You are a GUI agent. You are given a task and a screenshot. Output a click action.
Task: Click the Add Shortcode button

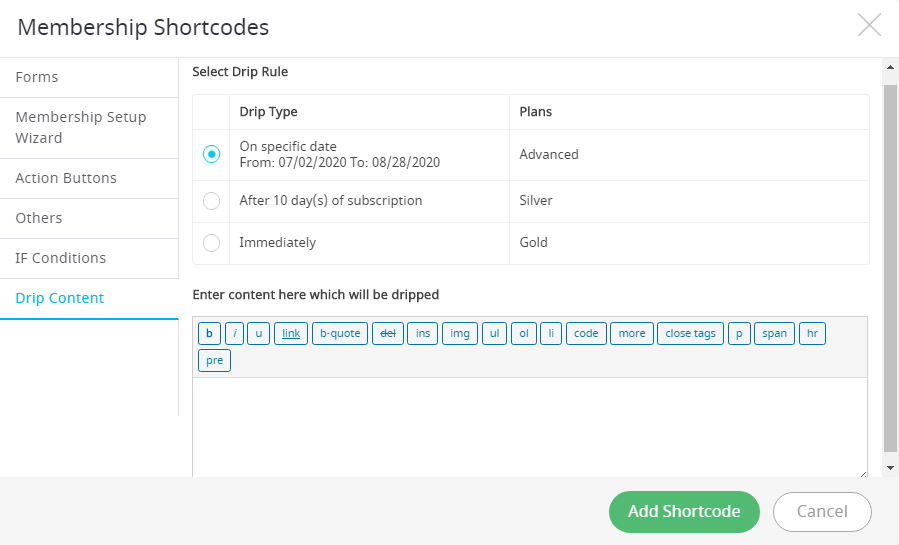tap(684, 511)
